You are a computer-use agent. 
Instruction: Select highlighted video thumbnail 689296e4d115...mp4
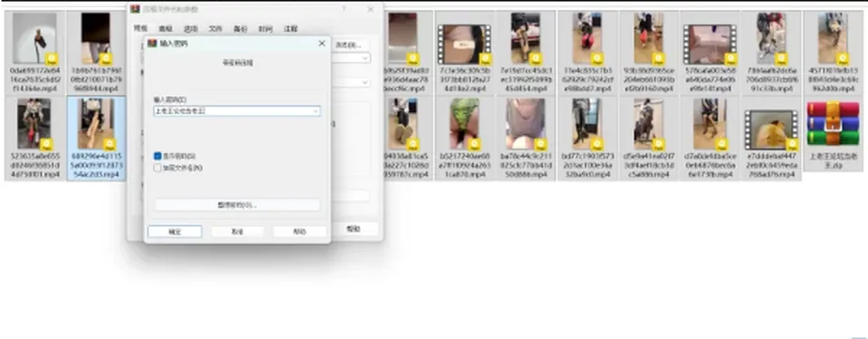tap(97, 124)
